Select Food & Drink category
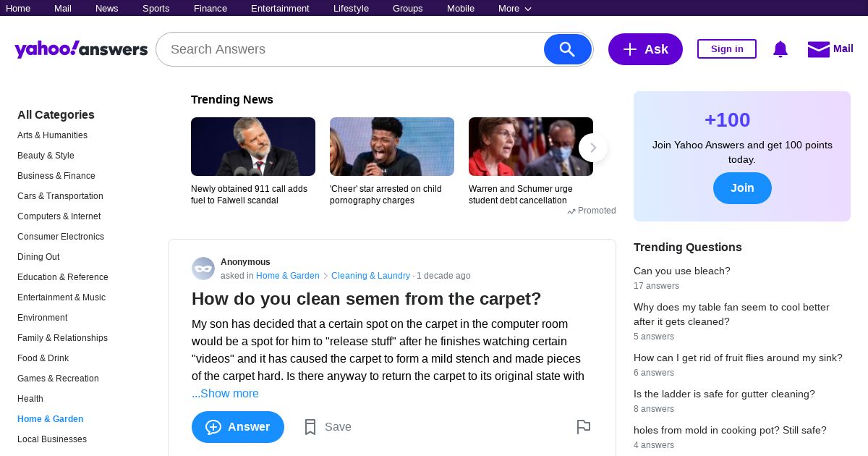Screen dimensions: 868x456 click(x=43, y=358)
